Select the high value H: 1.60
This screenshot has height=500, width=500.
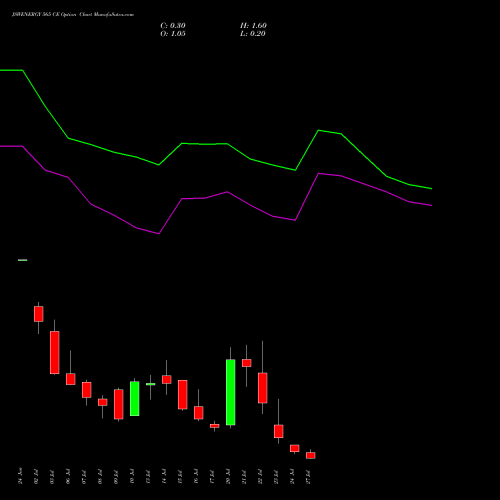click(253, 26)
